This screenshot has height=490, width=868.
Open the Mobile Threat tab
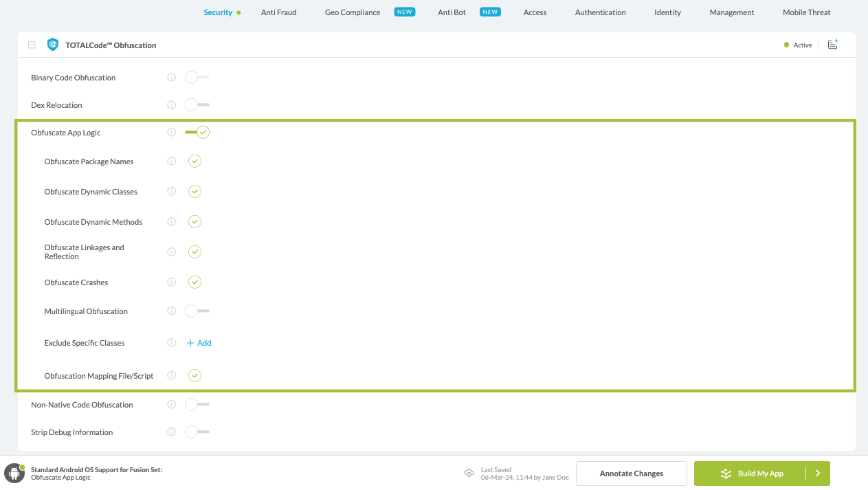tap(806, 12)
